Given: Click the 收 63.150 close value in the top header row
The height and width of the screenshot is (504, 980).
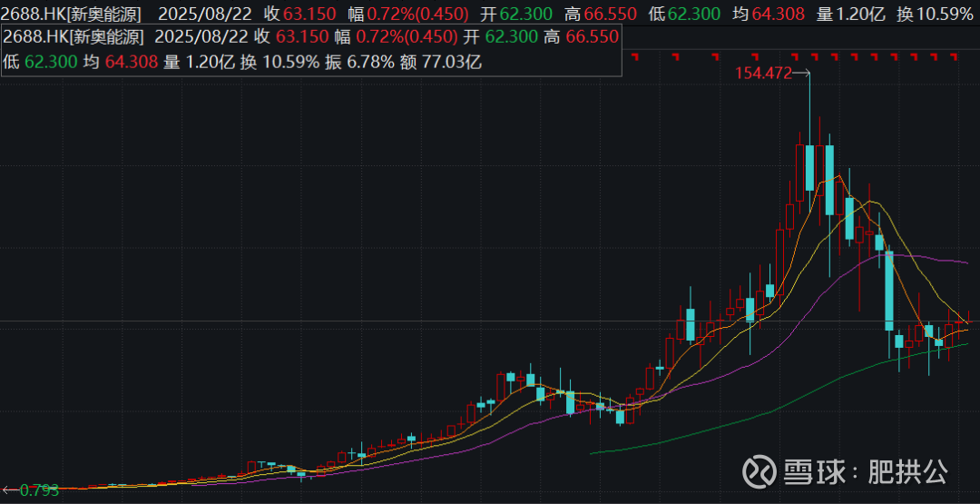Looking at the screenshot, I should (299, 13).
